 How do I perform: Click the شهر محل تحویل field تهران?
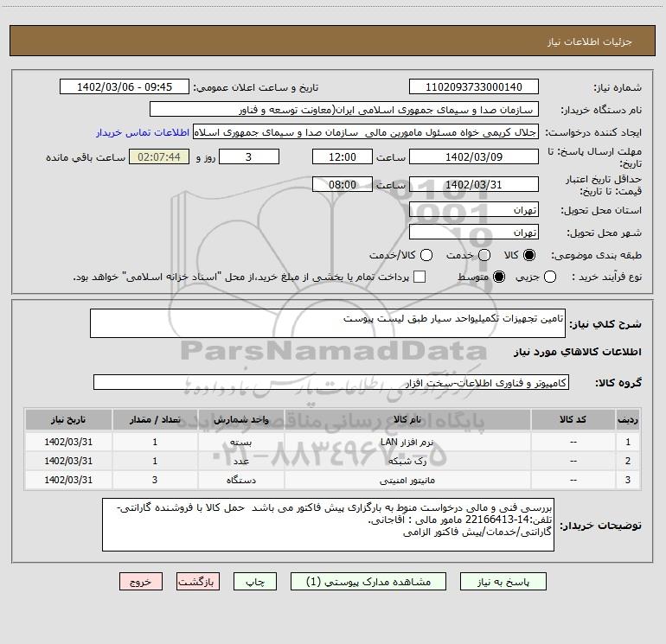[474, 233]
